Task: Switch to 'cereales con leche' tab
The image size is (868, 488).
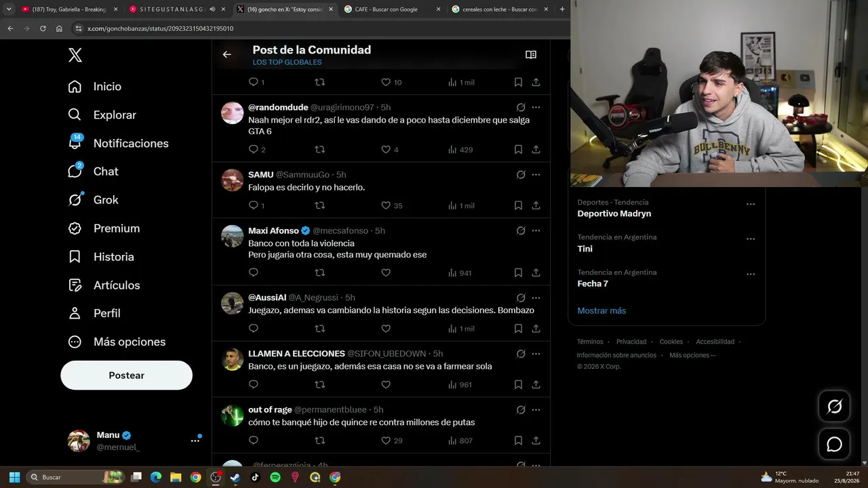Action: click(x=500, y=9)
